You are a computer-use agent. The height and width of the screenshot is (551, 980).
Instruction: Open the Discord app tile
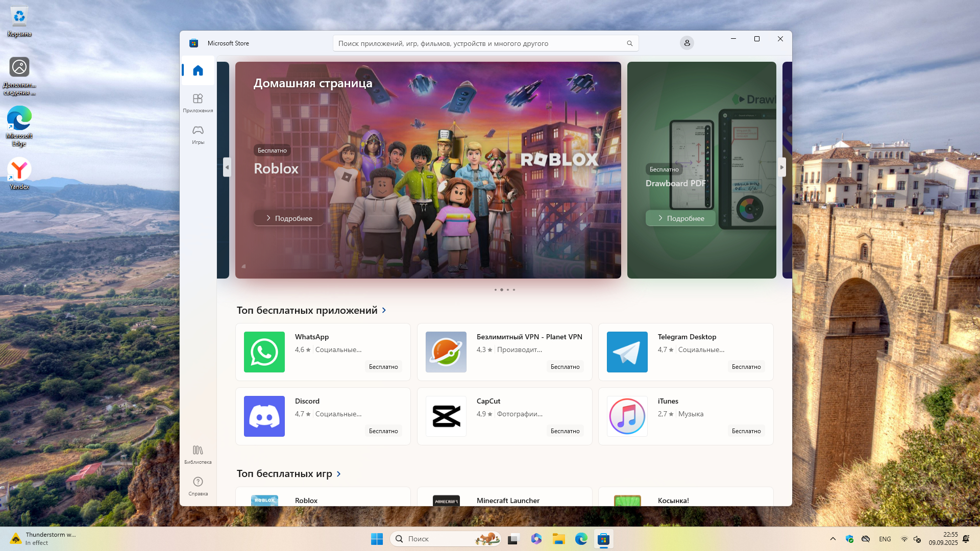tap(323, 416)
